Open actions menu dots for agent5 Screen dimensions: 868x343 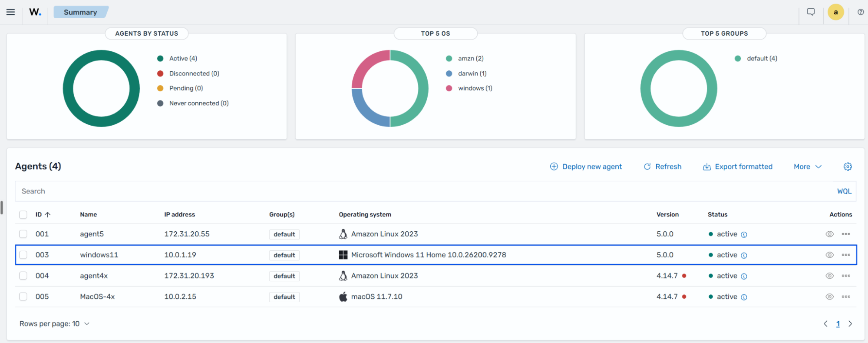click(846, 234)
